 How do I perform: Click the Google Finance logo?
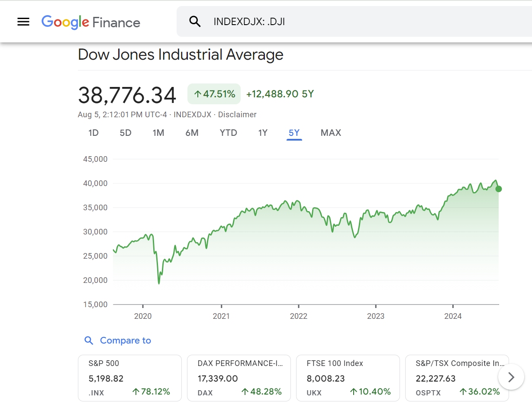[x=91, y=22]
